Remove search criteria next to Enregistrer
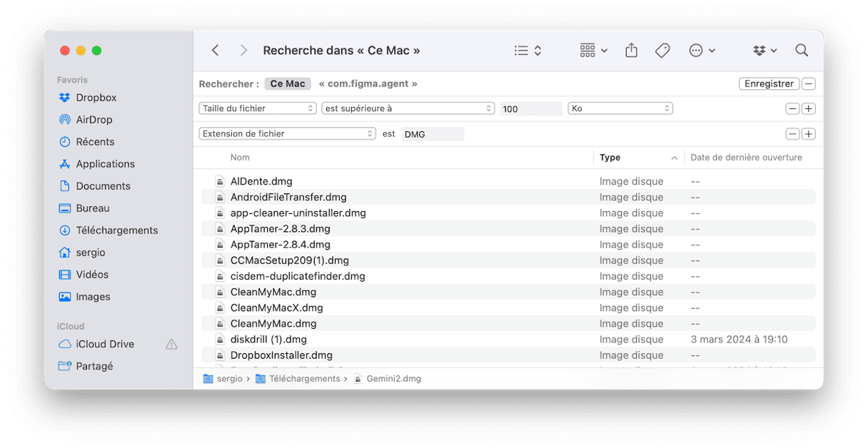This screenshot has width=868, height=448. (x=808, y=83)
